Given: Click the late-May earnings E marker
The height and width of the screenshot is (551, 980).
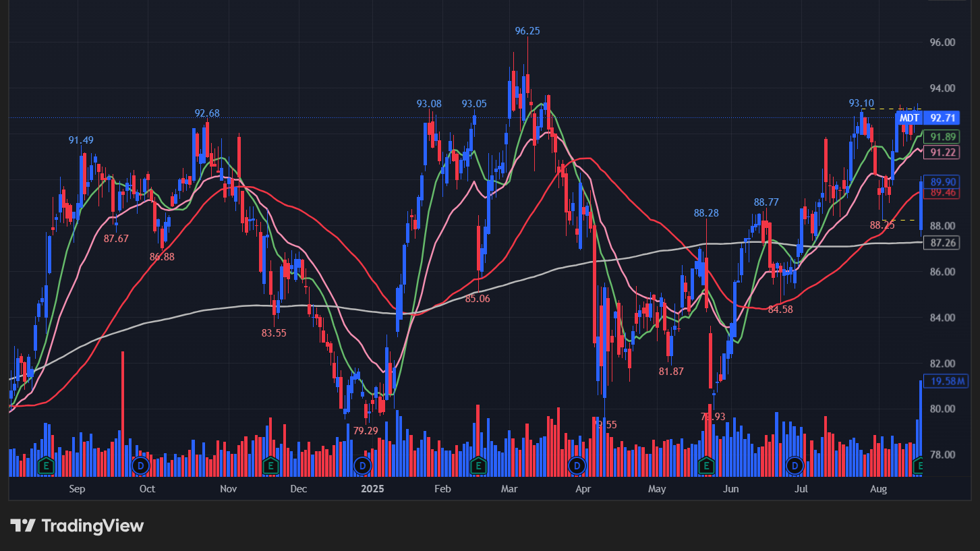Looking at the screenshot, I should [707, 465].
